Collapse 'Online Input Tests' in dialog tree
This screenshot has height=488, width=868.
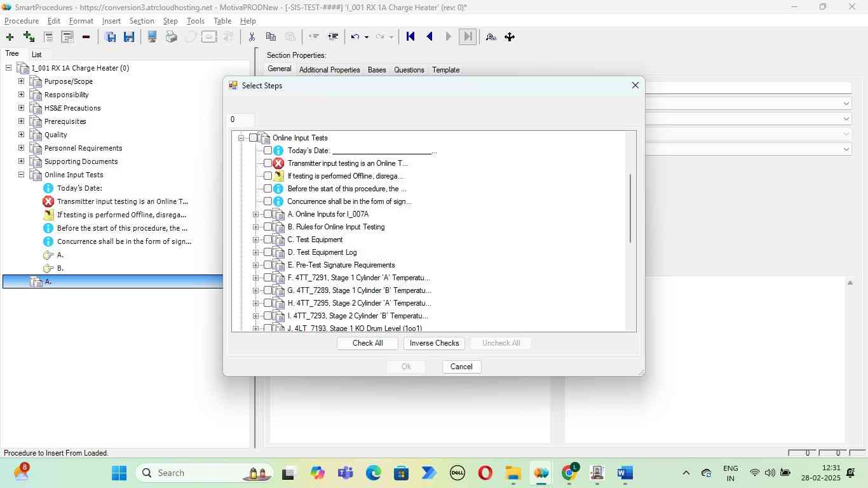point(241,138)
